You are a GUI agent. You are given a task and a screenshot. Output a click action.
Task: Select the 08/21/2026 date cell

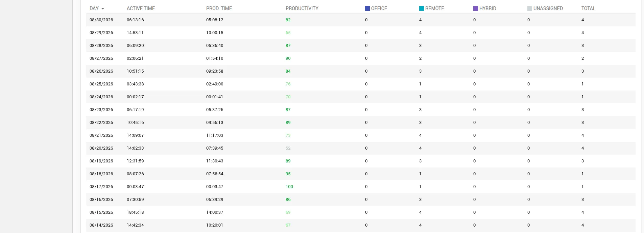(101, 135)
